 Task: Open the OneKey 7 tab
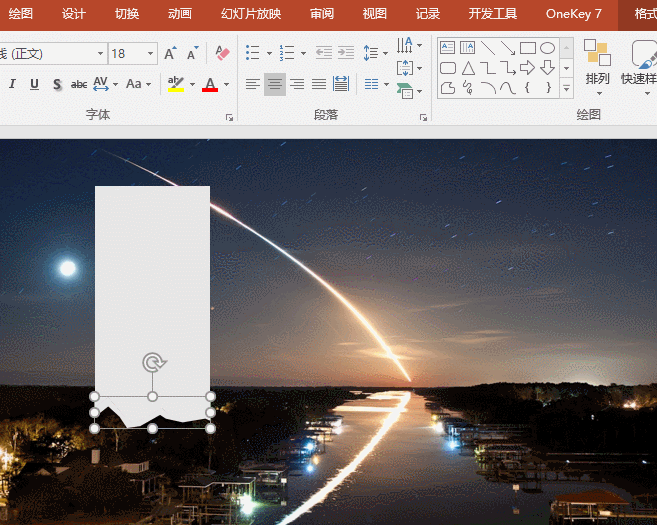(573, 14)
